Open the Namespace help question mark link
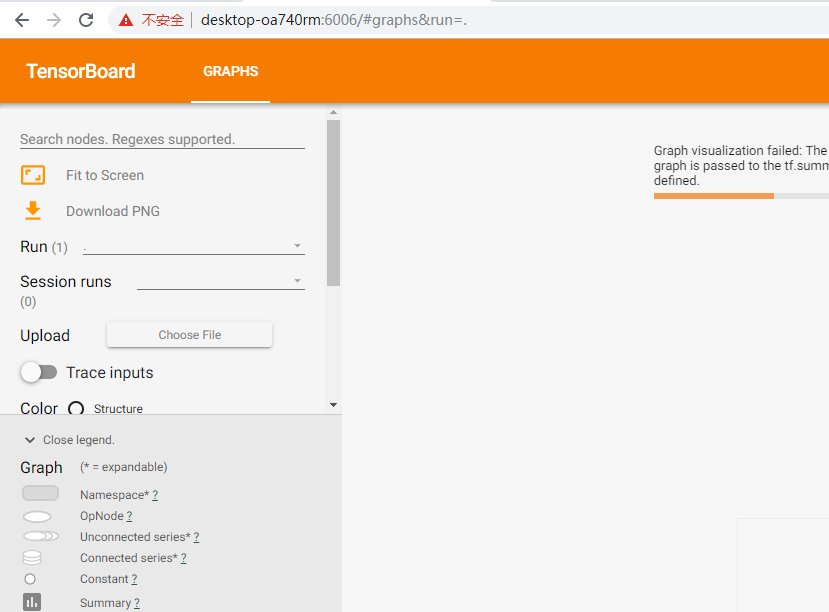Viewport: 829px width, 612px height. click(155, 495)
